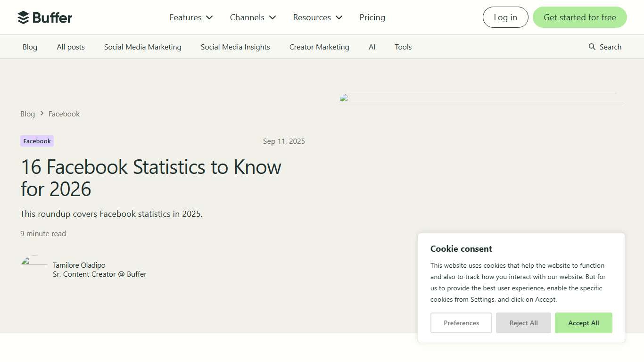Expand the Features dropdown
Image resolution: width=644 pixels, height=362 pixels.
190,17
